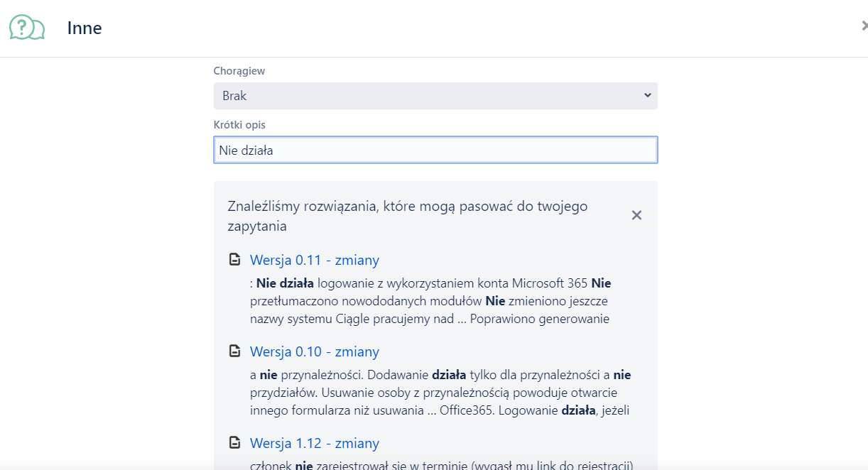Viewport: 868px width, 470px height.
Task: Click the document icon beside Wersja 1.12
Action: tap(234, 443)
